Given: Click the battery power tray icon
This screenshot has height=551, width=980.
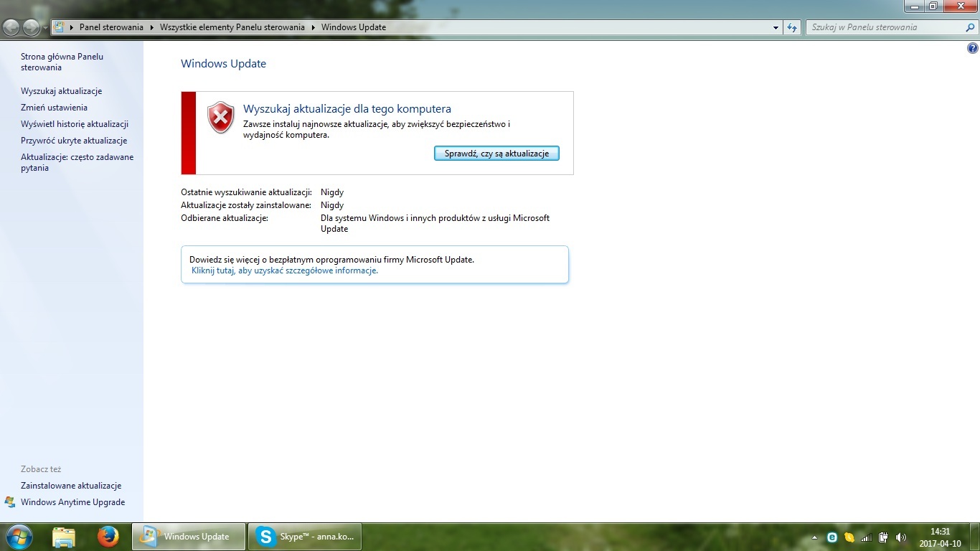Looking at the screenshot, I should tap(884, 537).
